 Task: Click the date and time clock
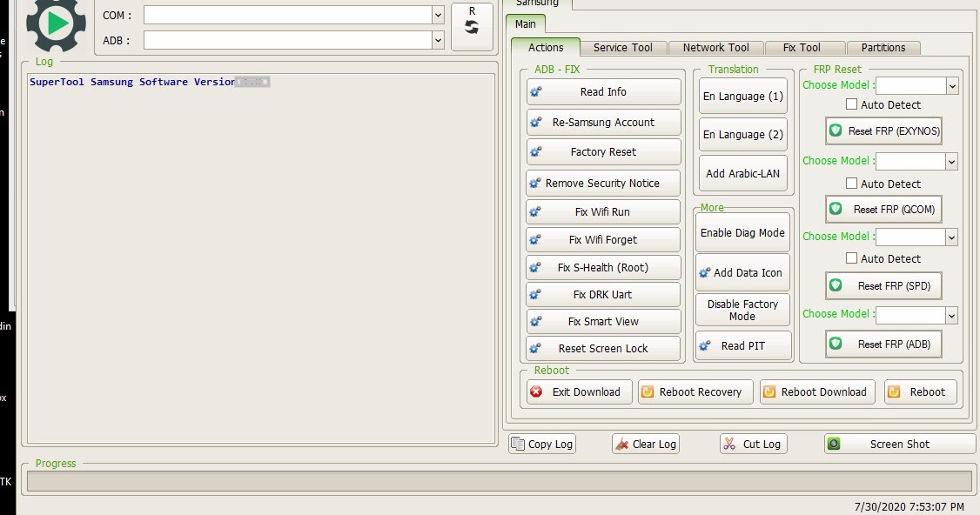click(x=909, y=506)
